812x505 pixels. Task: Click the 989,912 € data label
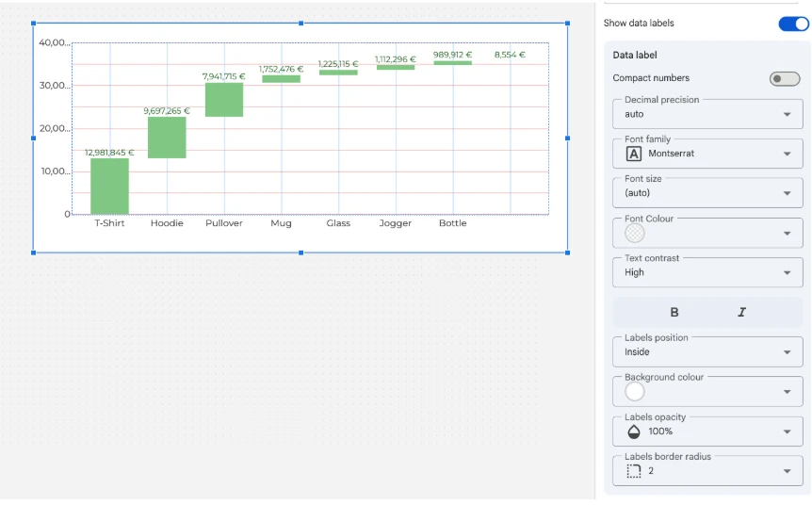click(452, 55)
